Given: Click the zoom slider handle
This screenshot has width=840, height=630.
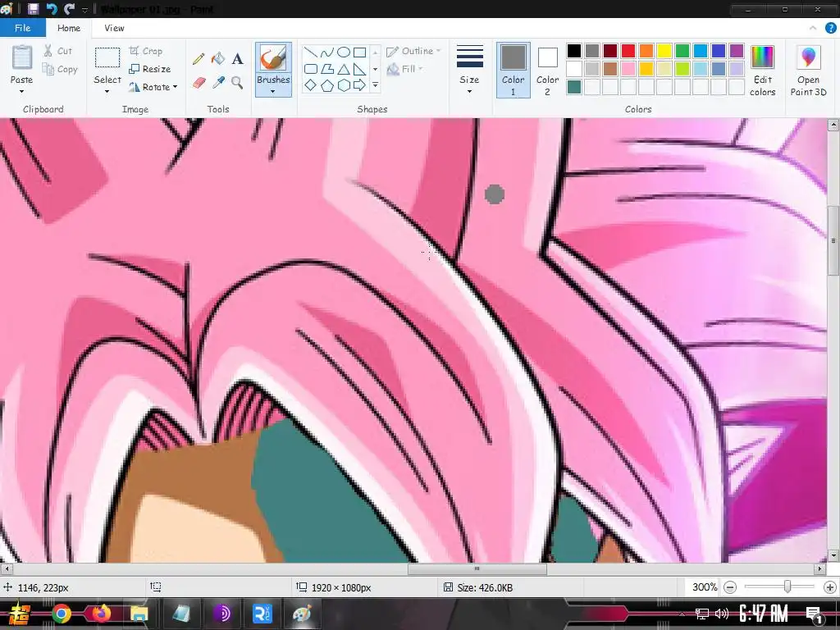Looking at the screenshot, I should point(787,587).
